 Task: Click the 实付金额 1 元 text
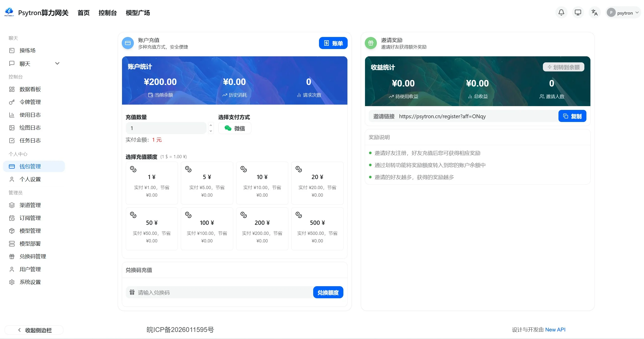coord(144,140)
